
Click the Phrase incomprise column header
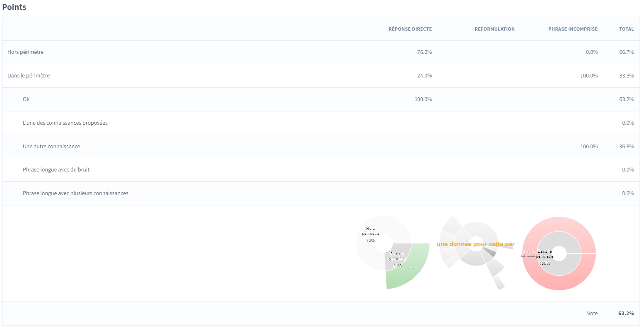[x=573, y=29]
